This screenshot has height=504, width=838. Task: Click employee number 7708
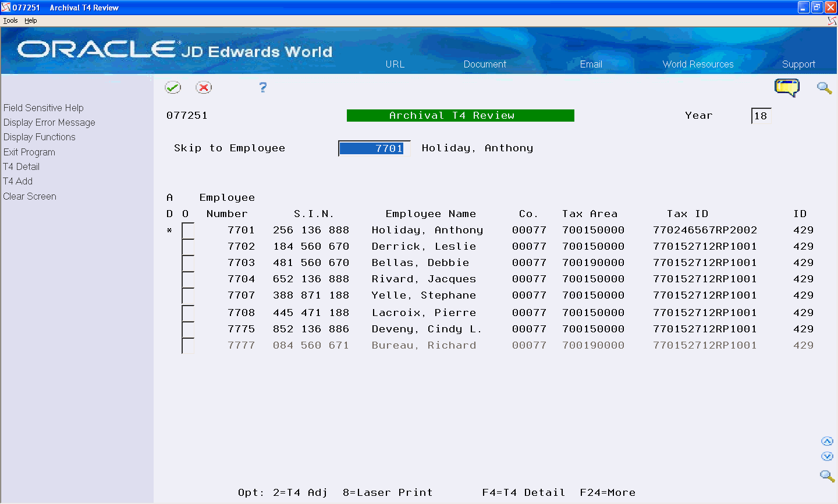[241, 313]
